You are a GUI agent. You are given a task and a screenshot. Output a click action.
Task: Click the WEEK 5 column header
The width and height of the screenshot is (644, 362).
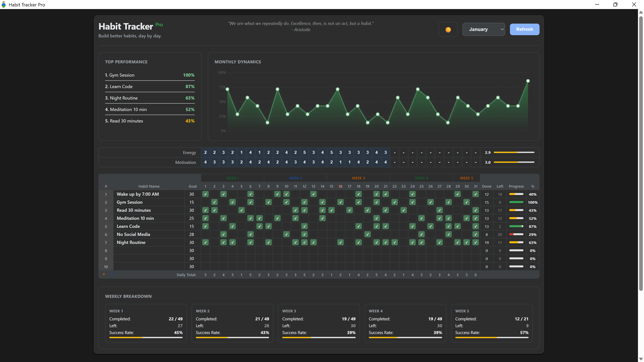(466, 178)
